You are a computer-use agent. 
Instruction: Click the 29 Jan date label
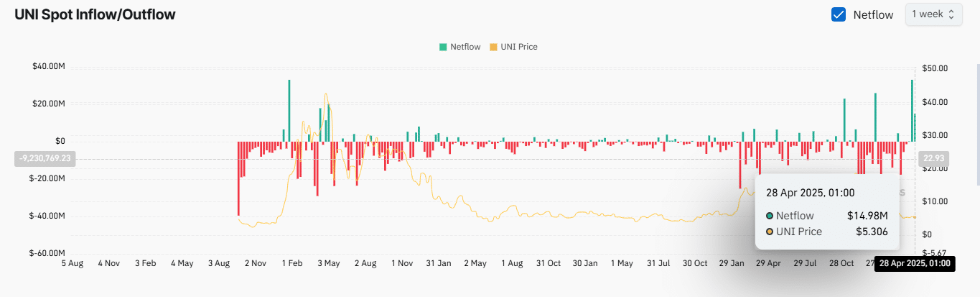point(732,264)
